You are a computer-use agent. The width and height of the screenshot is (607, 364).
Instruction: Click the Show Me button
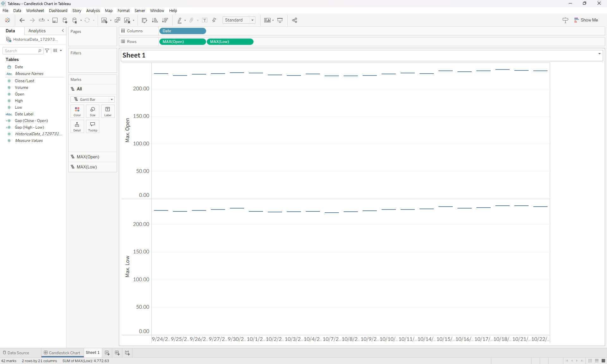[586, 20]
